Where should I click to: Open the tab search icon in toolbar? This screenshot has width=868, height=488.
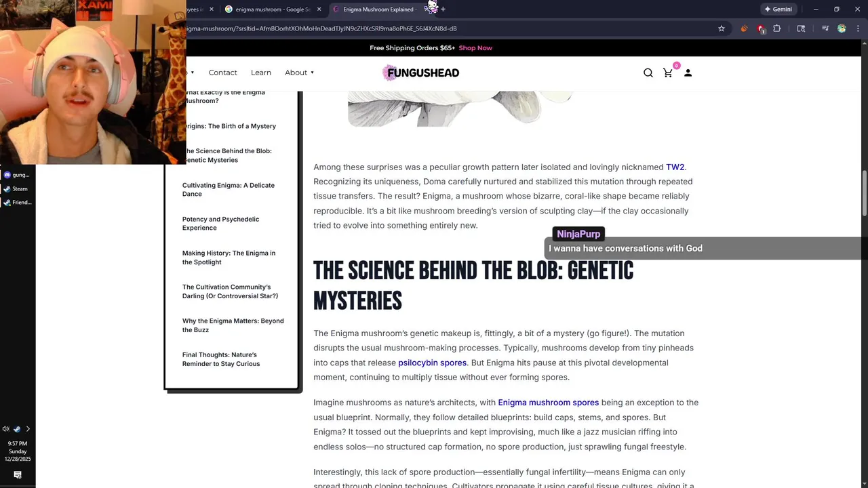coord(801,28)
